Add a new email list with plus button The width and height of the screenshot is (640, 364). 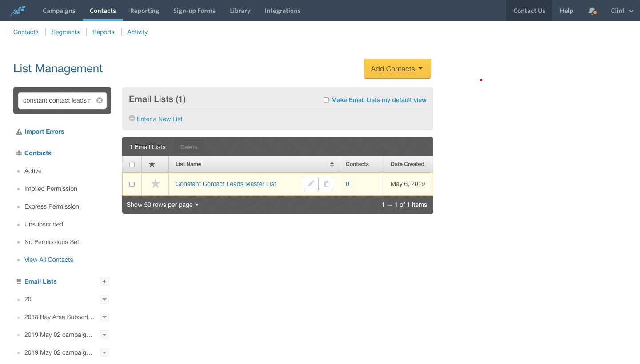(x=104, y=281)
